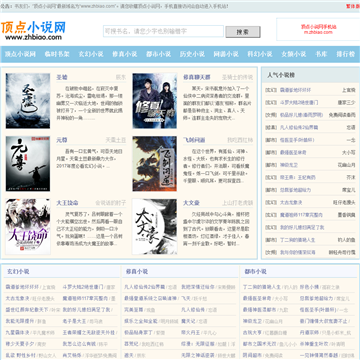Open 网游小说 category in navigation bar
360x360 pixels.
pyautogui.click(x=226, y=54)
